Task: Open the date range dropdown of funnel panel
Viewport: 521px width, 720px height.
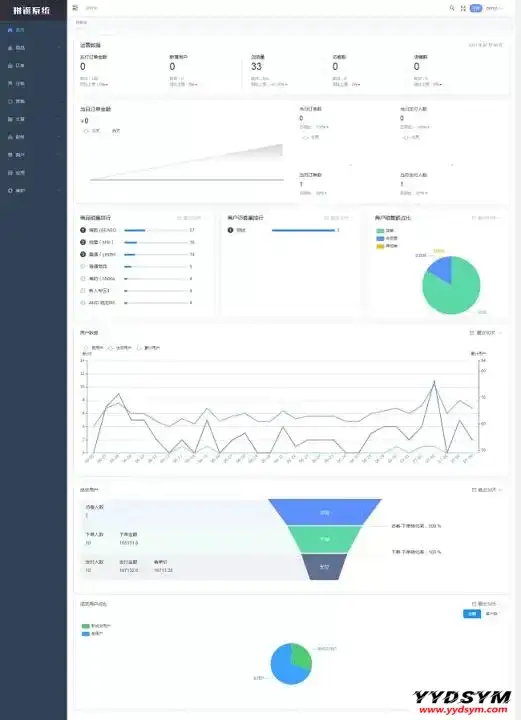Action: tap(486, 490)
